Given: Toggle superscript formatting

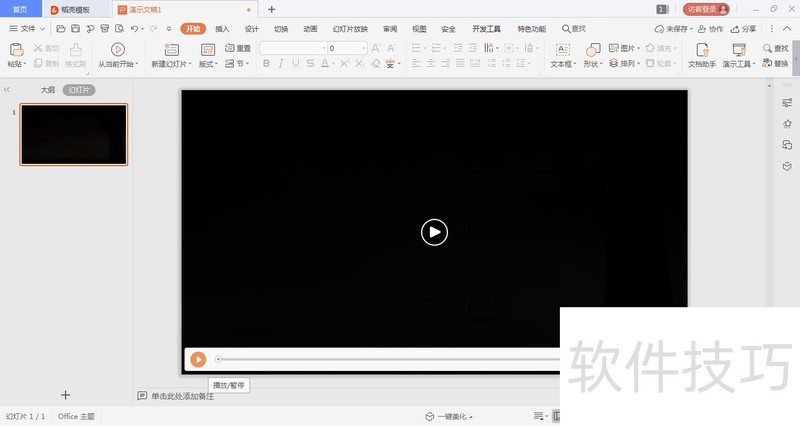Looking at the screenshot, I should coord(345,63).
